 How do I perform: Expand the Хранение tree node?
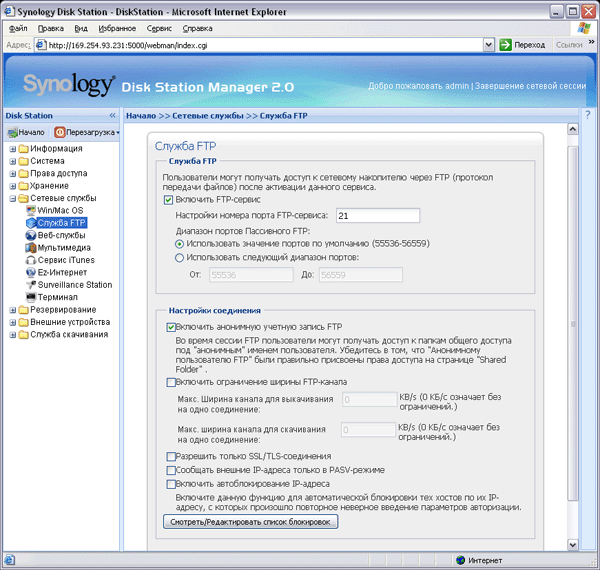tap(13, 186)
